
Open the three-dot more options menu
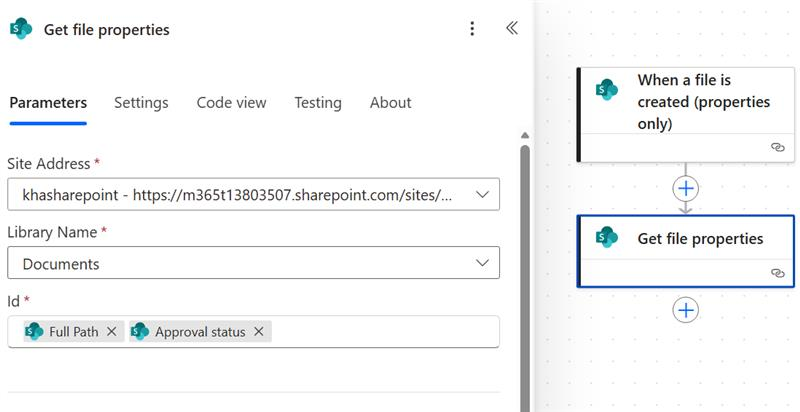472,29
